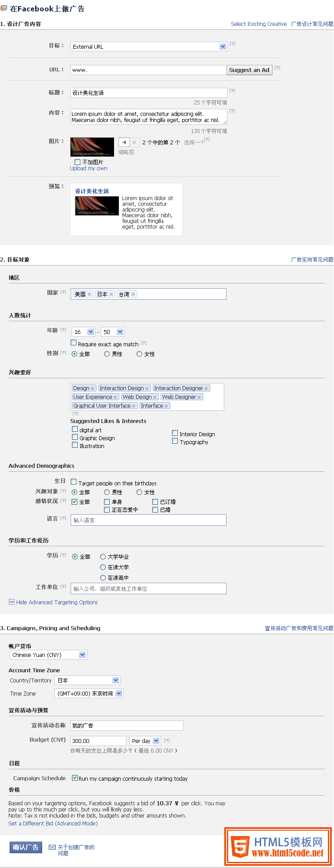Remove the 台湾 country tag
Viewport: 334px width, 868px height.
click(x=133, y=294)
